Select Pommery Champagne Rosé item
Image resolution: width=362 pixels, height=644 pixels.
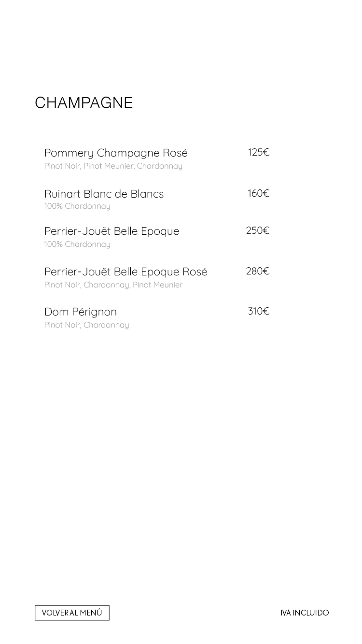(x=116, y=153)
